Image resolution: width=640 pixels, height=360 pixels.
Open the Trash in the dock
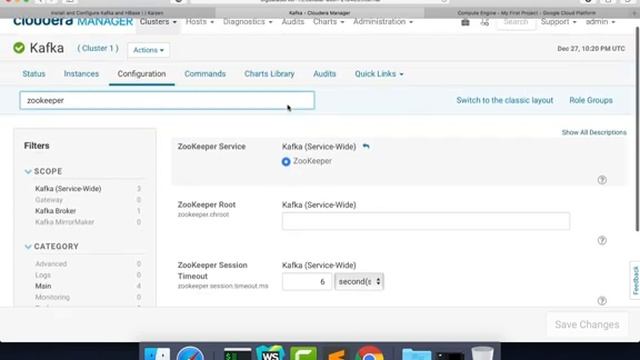point(482,353)
